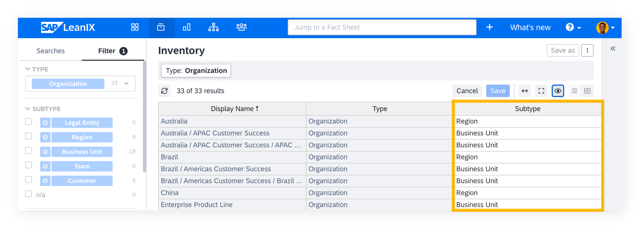The height and width of the screenshot is (233, 644).
Task: Click the filter panel vertical scrollbar
Action: 144,117
